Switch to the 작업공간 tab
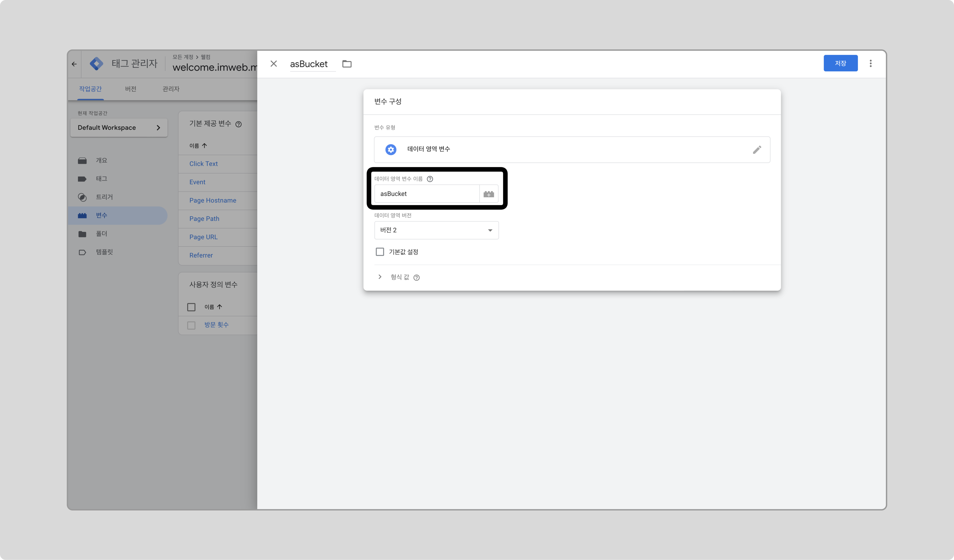The height and width of the screenshot is (560, 954). pyautogui.click(x=90, y=89)
